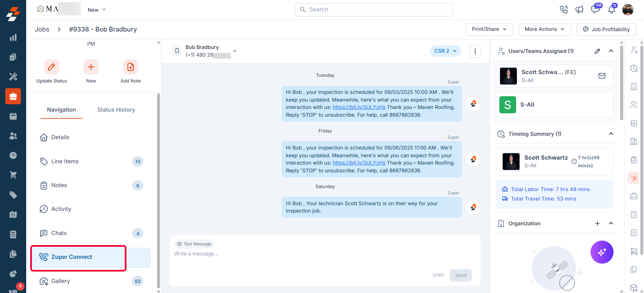The image size is (644, 293).
Task: Add an Organization with plus icon
Action: 597,223
